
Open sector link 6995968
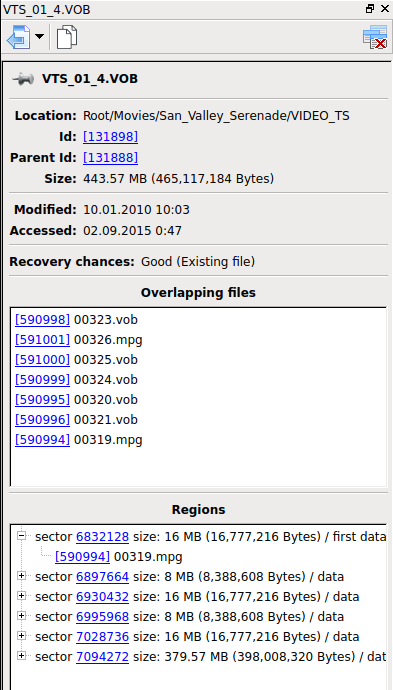pyautogui.click(x=103, y=617)
